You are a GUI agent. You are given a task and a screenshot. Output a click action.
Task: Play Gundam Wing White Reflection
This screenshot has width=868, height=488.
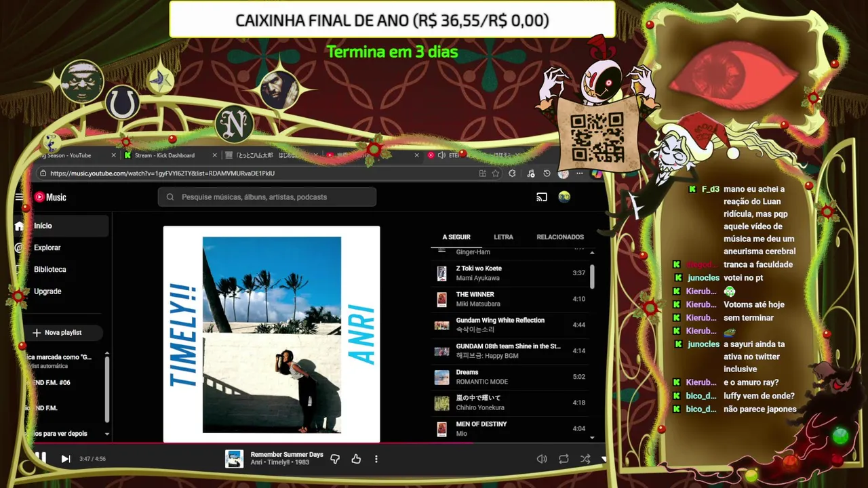(510, 325)
